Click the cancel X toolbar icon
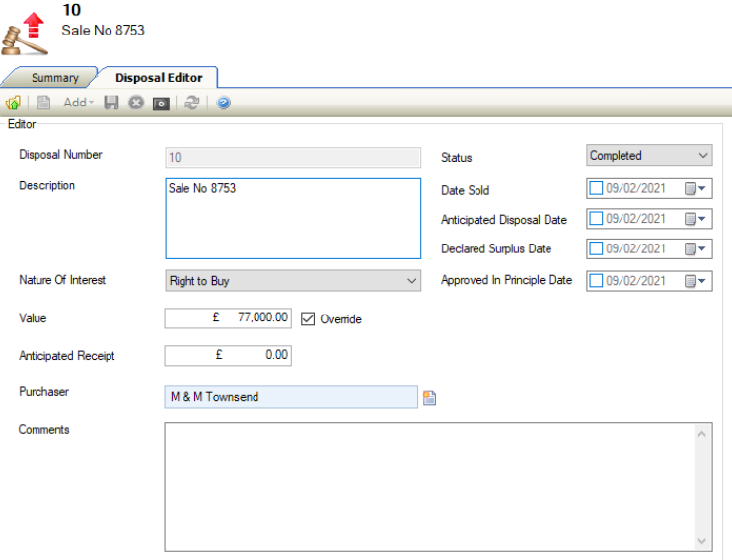Viewport: 732px width, 560px height. (136, 103)
